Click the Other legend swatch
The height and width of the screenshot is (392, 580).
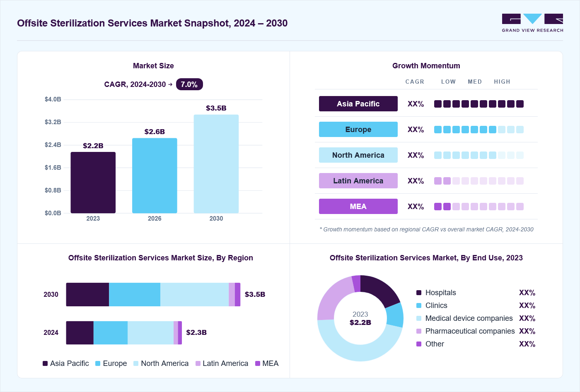tap(419, 344)
